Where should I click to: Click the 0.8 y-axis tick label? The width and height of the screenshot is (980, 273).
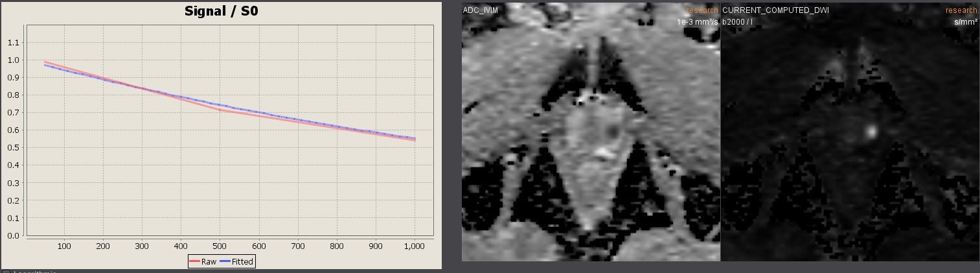[13, 95]
